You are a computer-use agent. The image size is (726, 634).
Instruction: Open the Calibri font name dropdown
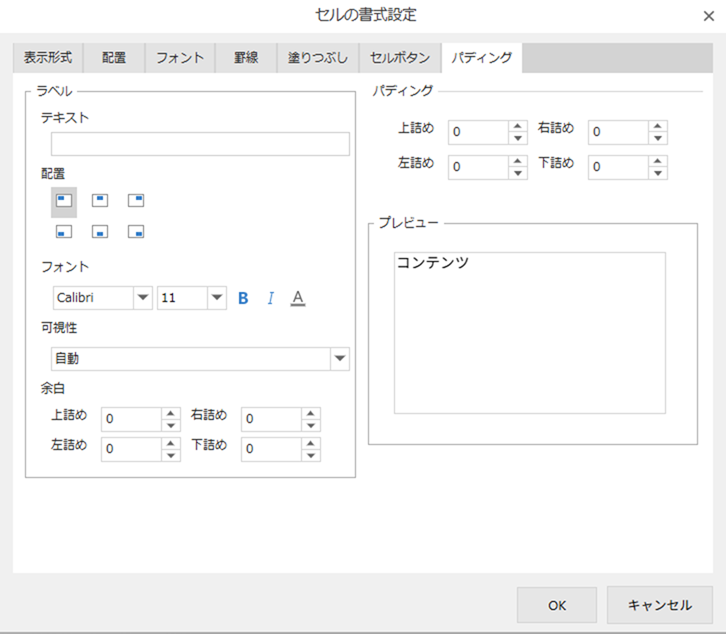(143, 298)
